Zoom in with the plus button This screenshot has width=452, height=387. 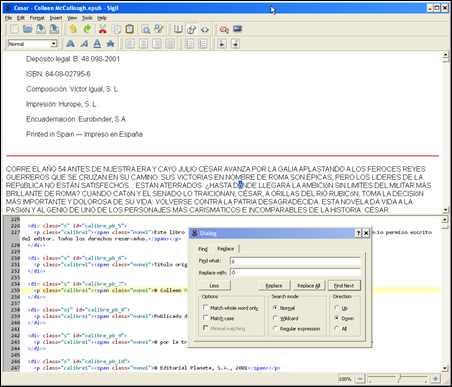[435, 379]
